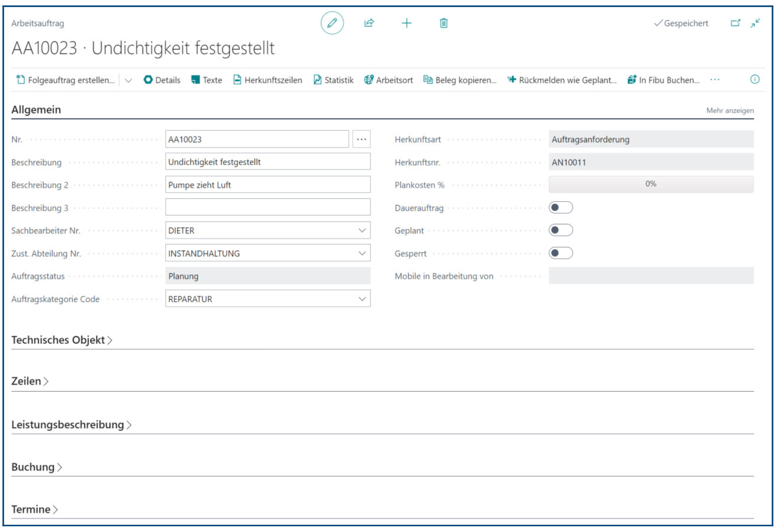Click Auftragsstatus value Planung
Image resolution: width=777 pixels, height=532 pixels.
coord(268,276)
